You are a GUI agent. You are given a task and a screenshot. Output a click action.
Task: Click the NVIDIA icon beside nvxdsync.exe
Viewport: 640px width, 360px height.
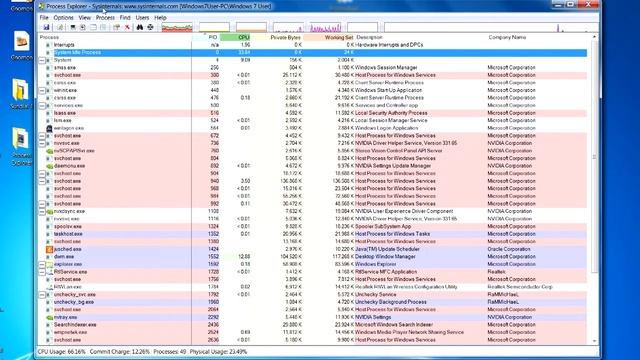point(49,211)
